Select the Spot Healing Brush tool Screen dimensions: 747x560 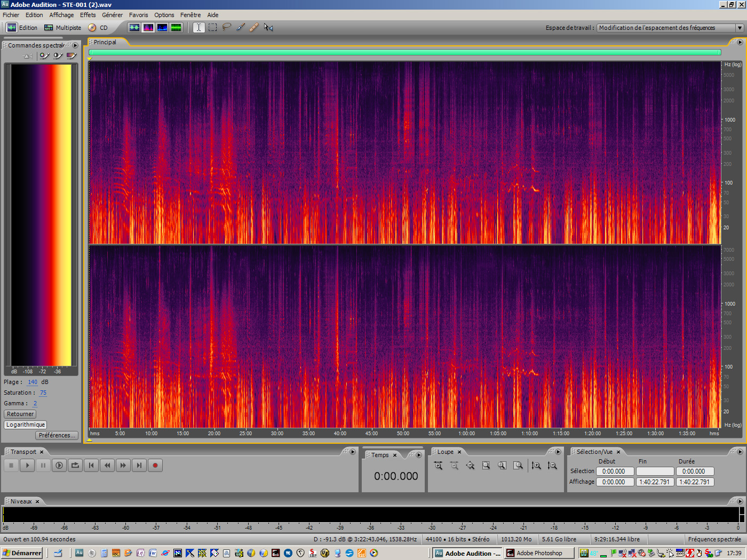(253, 27)
